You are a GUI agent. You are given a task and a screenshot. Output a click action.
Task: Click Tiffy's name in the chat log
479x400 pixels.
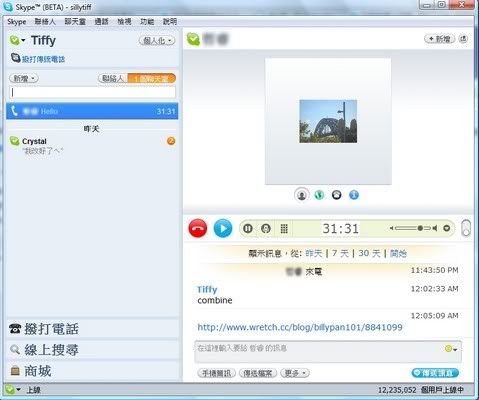(207, 289)
